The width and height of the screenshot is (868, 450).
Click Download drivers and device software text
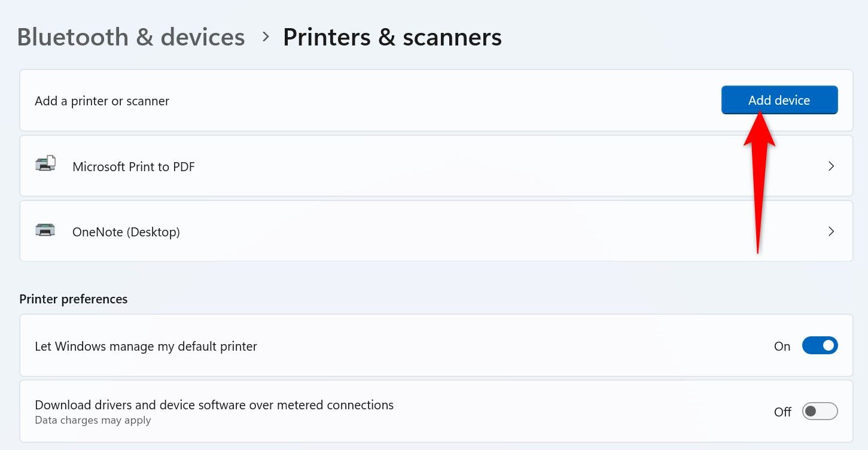pos(214,405)
